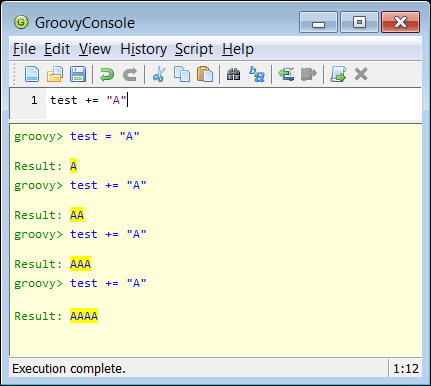431x386 pixels.
Task: Cut selection with scissors icon
Action: coord(159,74)
